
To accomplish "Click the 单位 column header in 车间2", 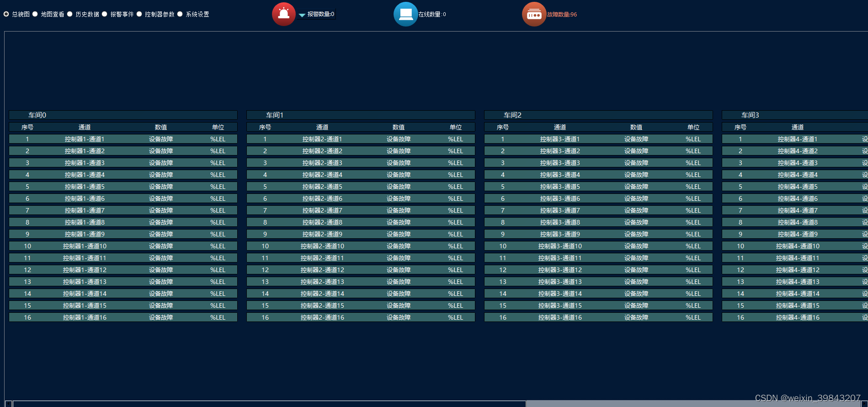I will click(693, 127).
